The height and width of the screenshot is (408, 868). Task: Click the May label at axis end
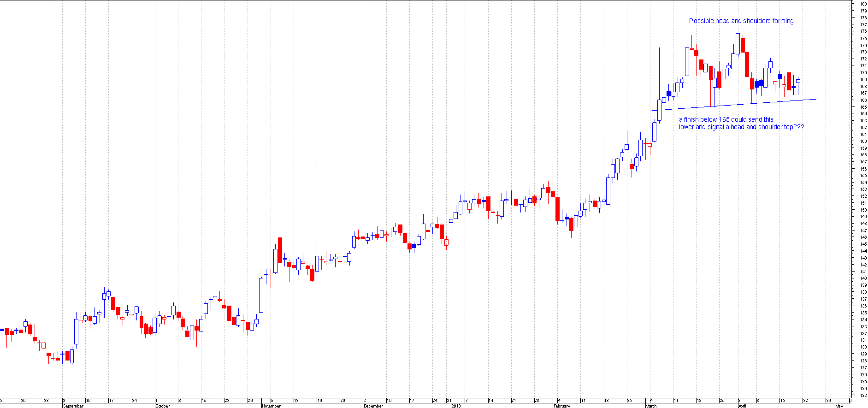[839, 406]
